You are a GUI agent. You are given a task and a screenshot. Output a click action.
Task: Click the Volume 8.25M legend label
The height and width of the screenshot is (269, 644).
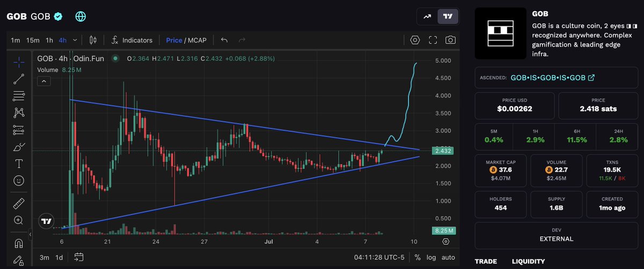tap(59, 70)
